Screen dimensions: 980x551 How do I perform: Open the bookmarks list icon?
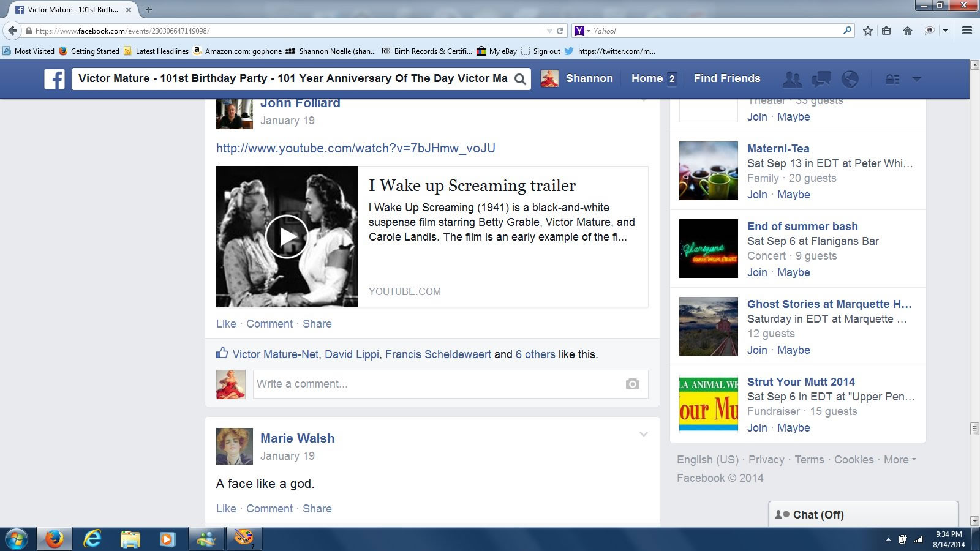[x=886, y=31]
